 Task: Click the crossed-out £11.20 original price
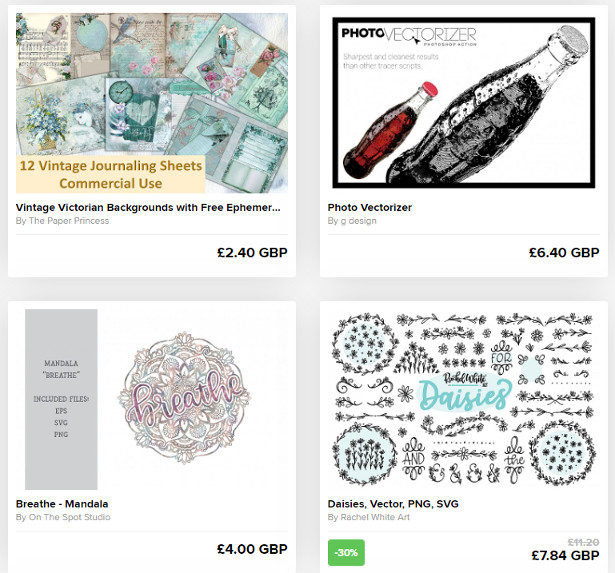[584, 542]
